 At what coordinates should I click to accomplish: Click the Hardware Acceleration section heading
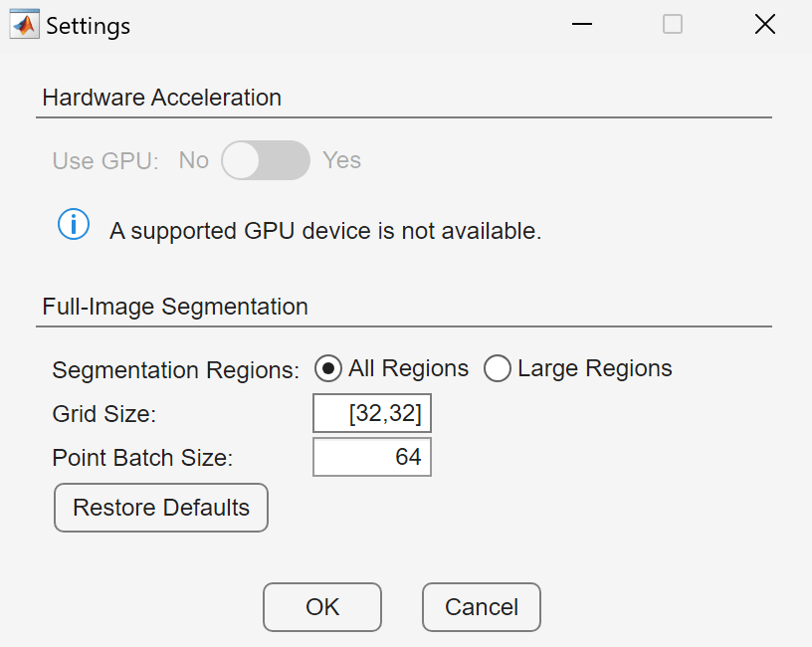tap(162, 98)
